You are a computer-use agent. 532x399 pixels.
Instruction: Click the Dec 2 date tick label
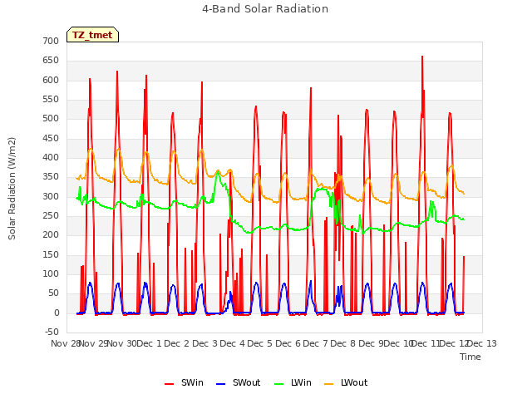click(177, 343)
